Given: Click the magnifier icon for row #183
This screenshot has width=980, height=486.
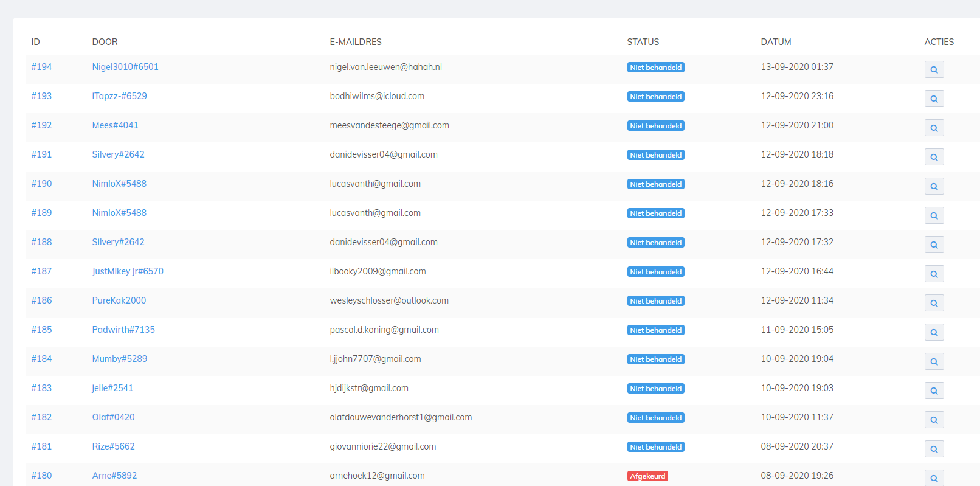Looking at the screenshot, I should tap(934, 391).
